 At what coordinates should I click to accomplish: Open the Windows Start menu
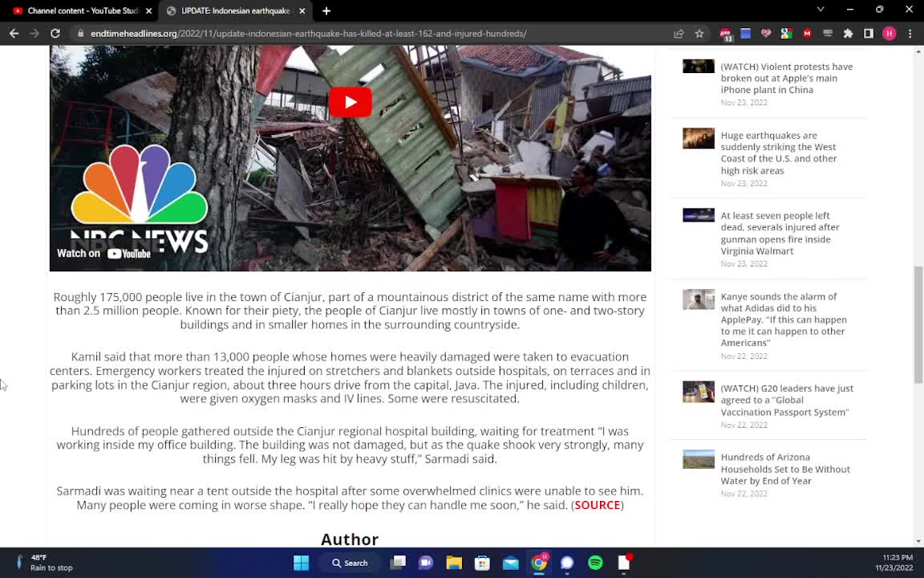(301, 563)
